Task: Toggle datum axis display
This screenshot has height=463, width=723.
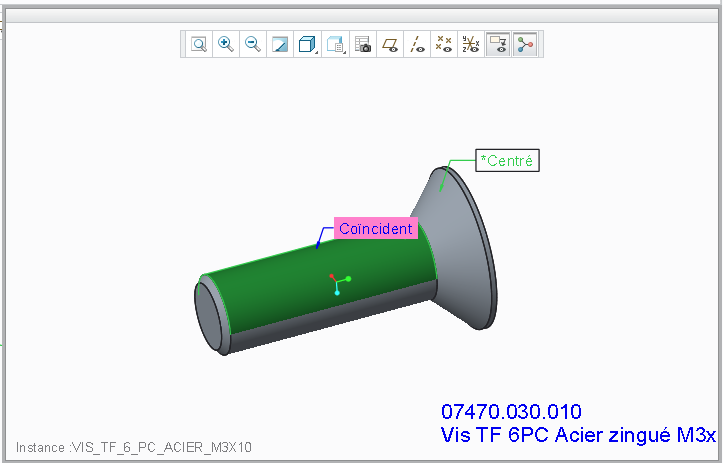Action: click(x=417, y=44)
